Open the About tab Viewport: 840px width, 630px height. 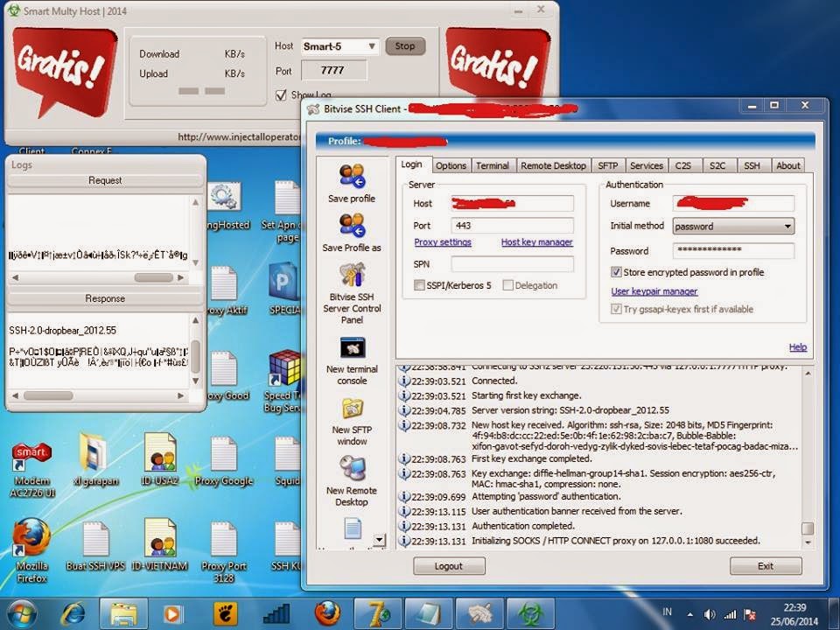tap(788, 166)
